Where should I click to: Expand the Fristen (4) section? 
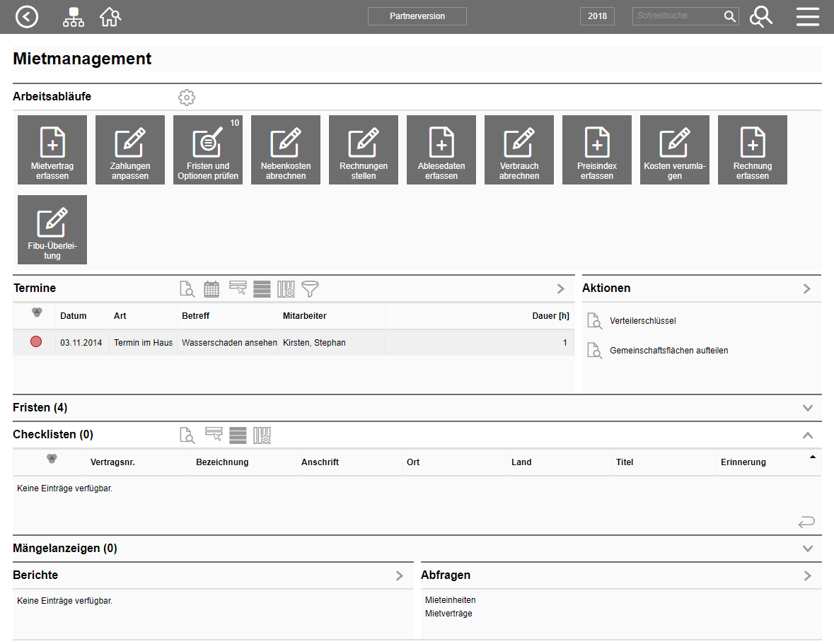click(808, 408)
